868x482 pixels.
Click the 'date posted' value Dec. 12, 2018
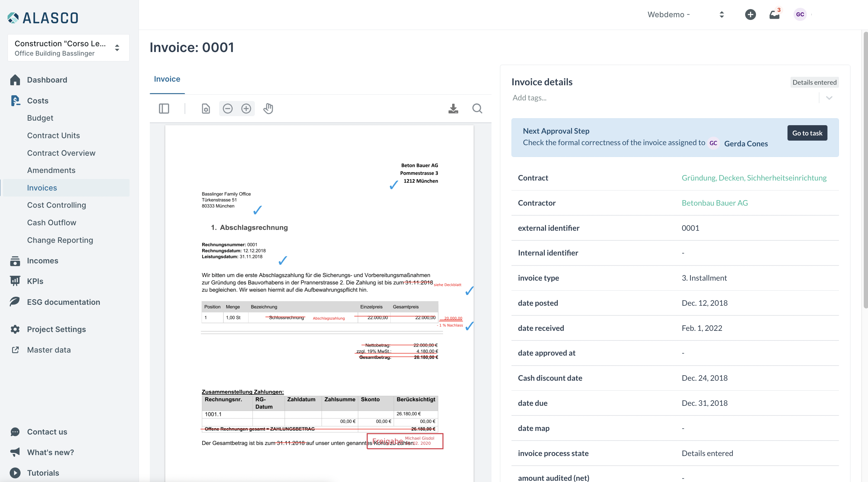tap(705, 303)
